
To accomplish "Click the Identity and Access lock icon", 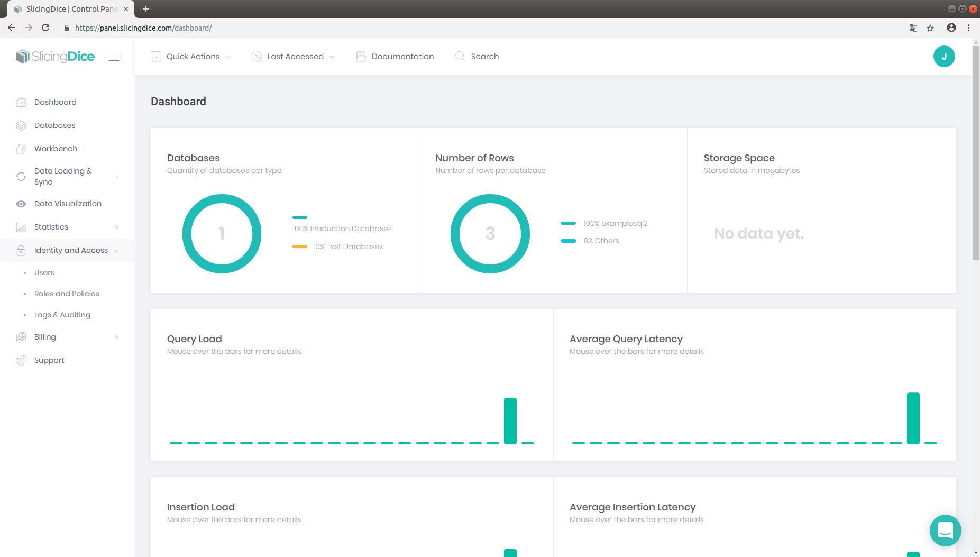I will [21, 250].
